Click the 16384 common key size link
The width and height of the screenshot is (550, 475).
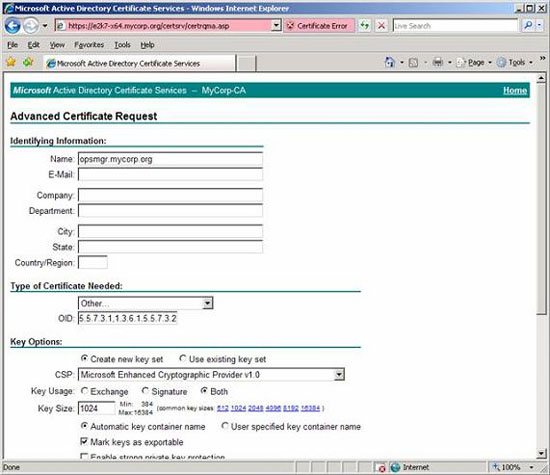click(x=310, y=408)
